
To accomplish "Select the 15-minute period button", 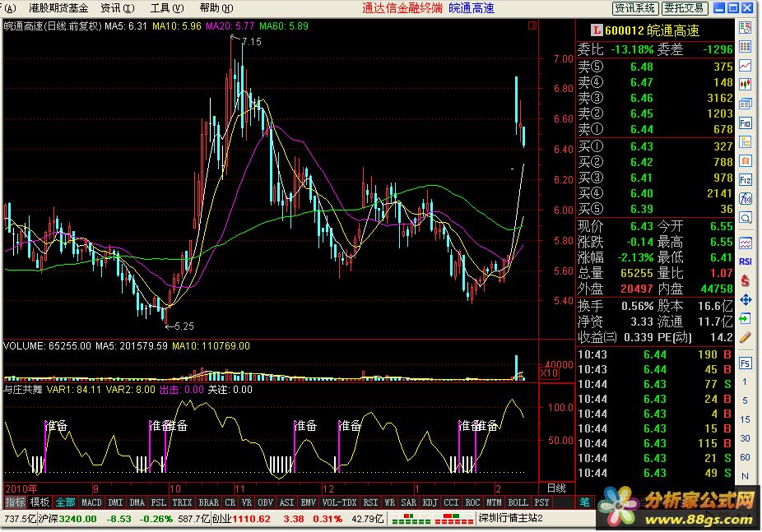I will pyautogui.click(x=745, y=420).
